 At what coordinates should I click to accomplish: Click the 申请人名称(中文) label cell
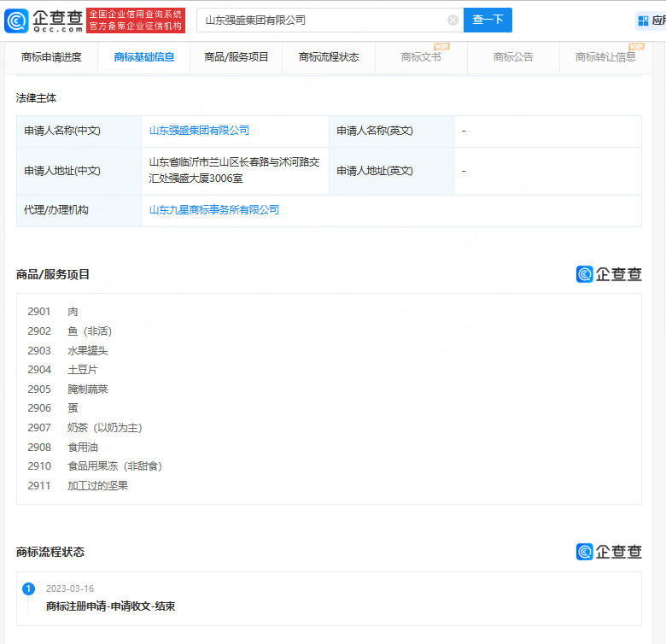[79, 131]
